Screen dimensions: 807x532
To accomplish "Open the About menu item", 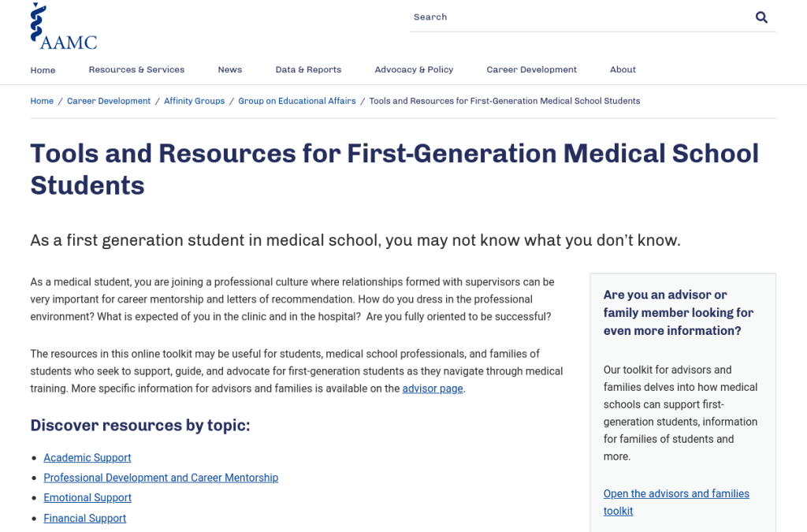I will (623, 69).
